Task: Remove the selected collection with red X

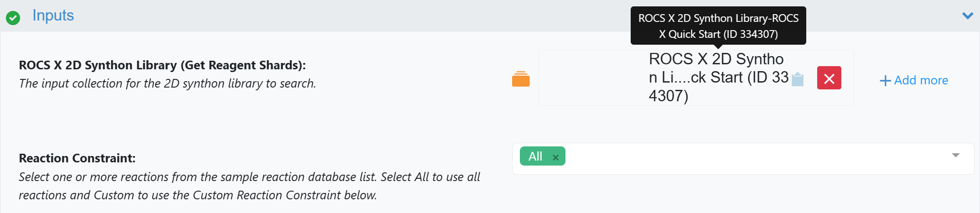Action: click(829, 78)
